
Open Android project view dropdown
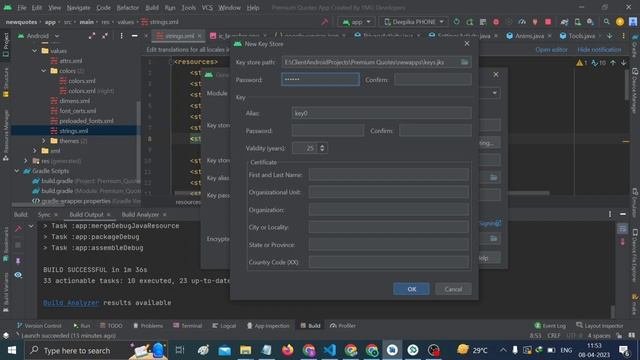[38, 36]
